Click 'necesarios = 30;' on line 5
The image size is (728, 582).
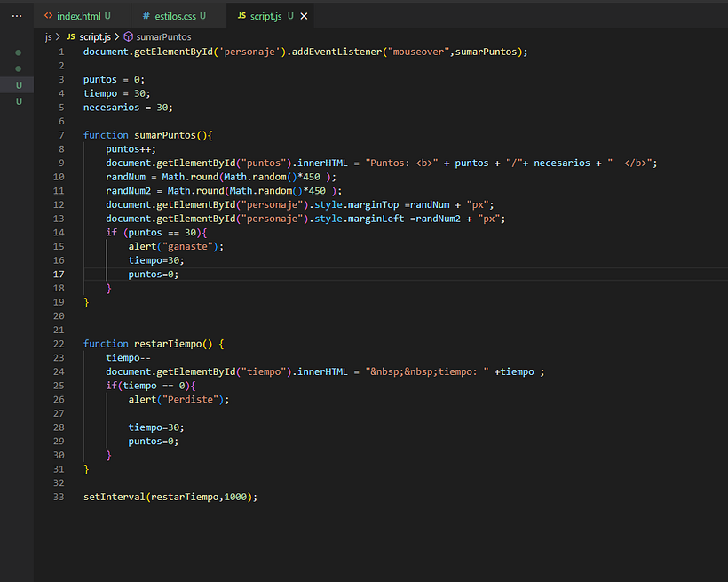coord(128,108)
